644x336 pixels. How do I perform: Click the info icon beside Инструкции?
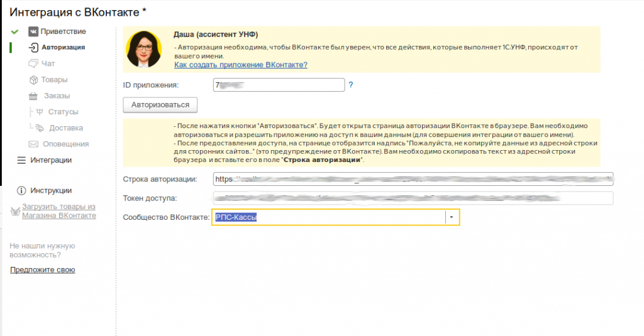(21, 190)
